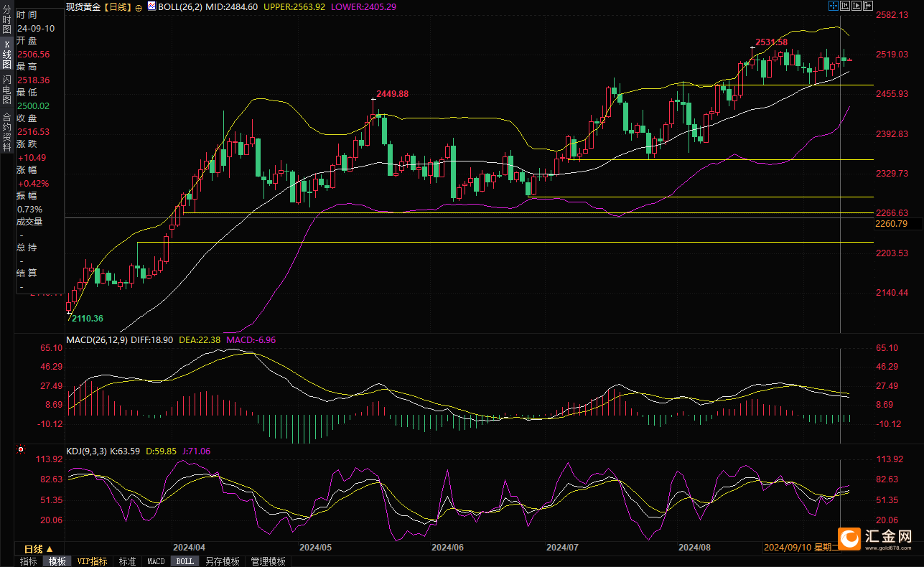Click the DIFF:18.90 value
The width and height of the screenshot is (924, 567).
pos(152,339)
